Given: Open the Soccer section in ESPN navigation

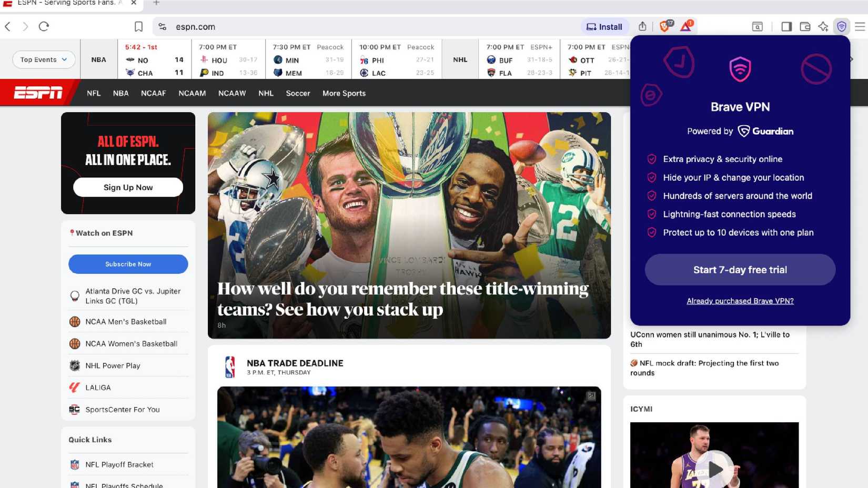Looking at the screenshot, I should coord(298,93).
